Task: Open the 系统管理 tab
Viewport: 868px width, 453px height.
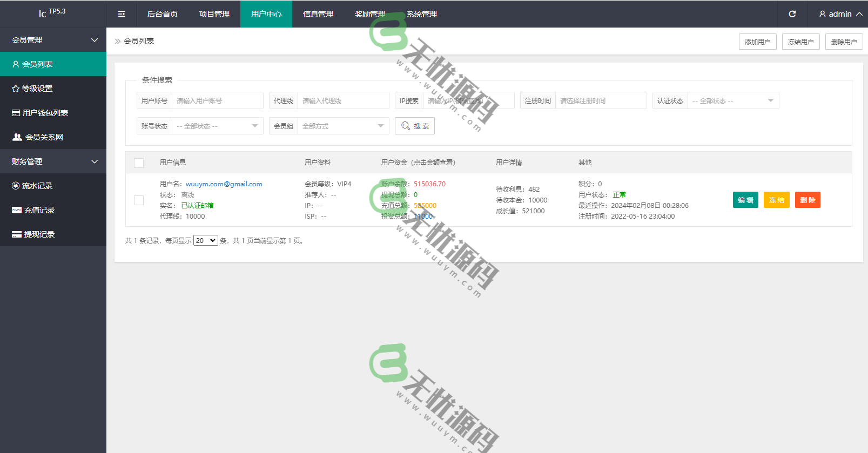Action: click(422, 14)
